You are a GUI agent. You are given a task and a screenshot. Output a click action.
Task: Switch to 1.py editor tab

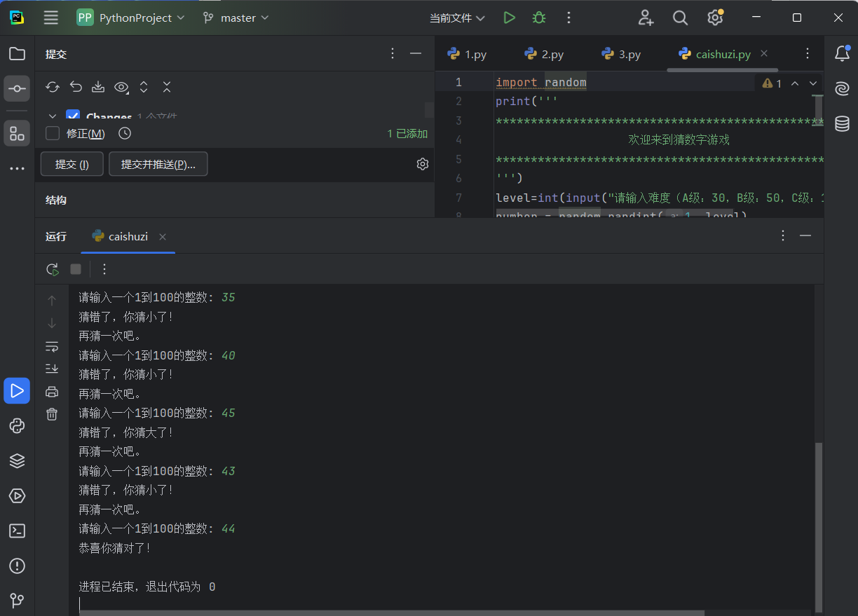point(467,54)
